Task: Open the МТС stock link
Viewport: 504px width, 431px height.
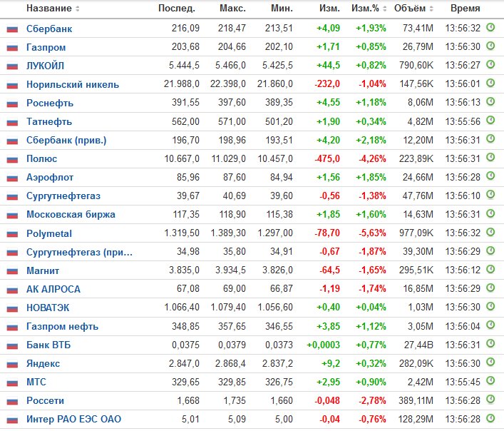Action: [x=36, y=382]
